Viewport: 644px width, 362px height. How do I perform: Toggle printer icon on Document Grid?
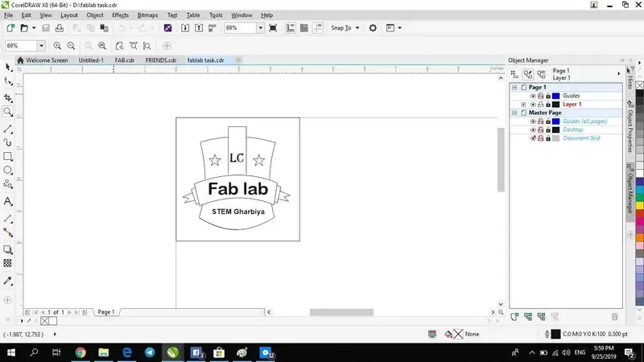click(541, 138)
